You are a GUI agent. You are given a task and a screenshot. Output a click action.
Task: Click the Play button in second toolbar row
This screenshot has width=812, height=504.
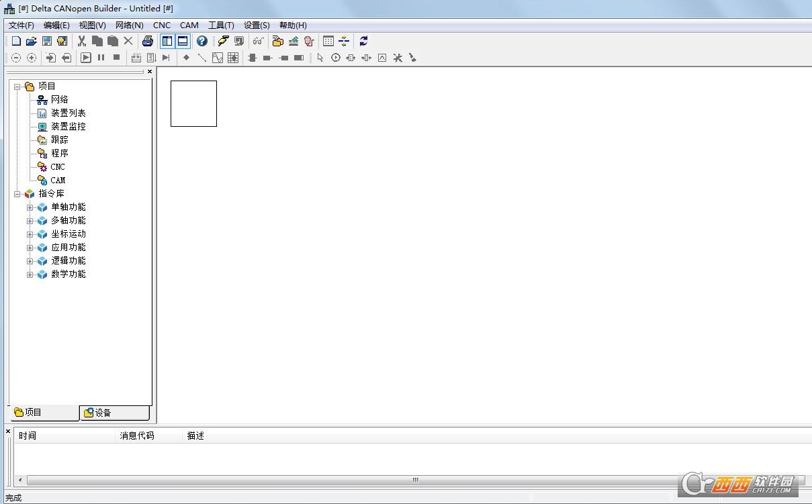tap(86, 58)
